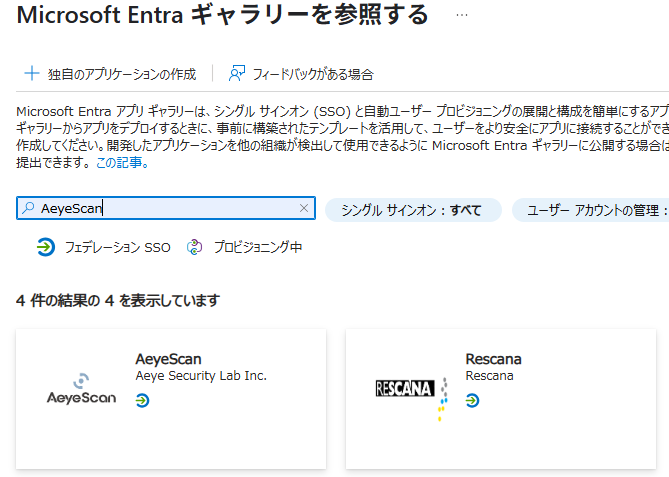Click the Federation SSO legend icon

tap(45, 247)
